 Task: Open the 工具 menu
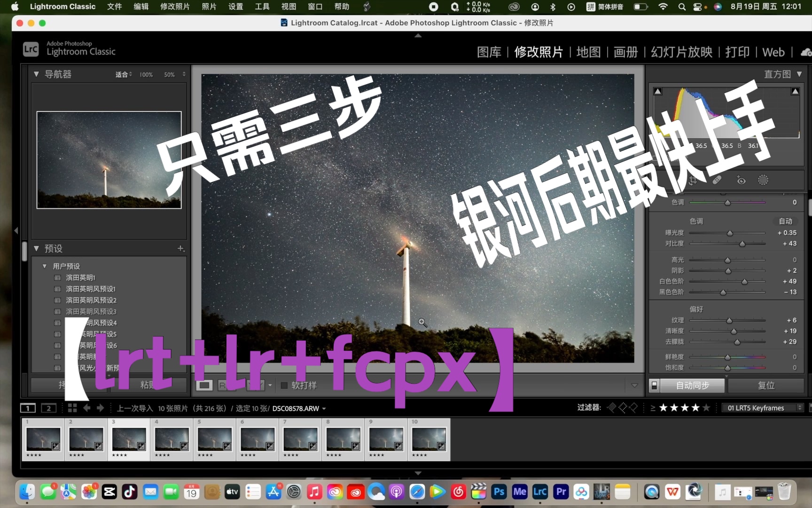pos(262,7)
